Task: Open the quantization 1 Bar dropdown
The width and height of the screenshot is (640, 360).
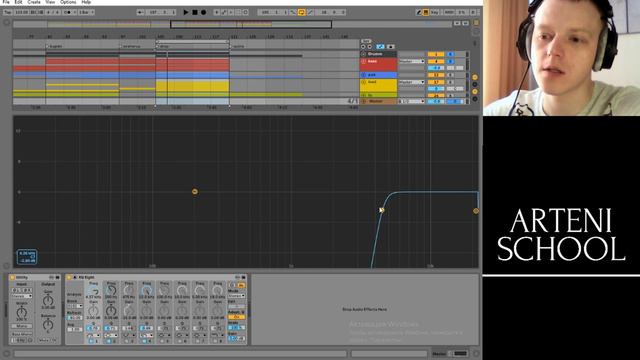Action: coord(86,12)
